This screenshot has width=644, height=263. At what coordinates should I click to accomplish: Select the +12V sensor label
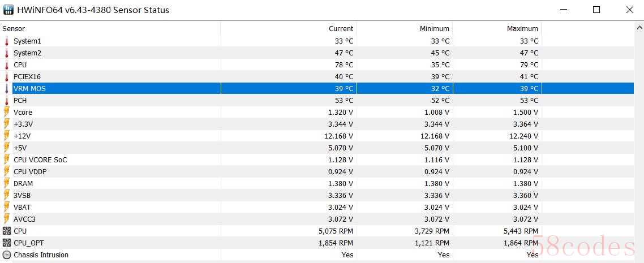coord(23,136)
